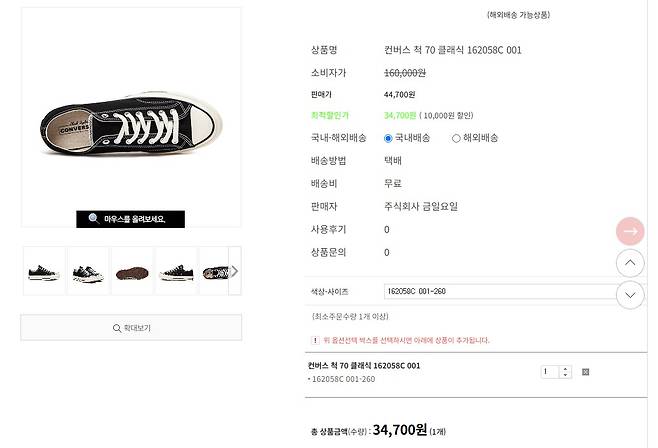Select the first side-view shoe thumbnail
Viewport: 658px width, 448px height.
44,271
